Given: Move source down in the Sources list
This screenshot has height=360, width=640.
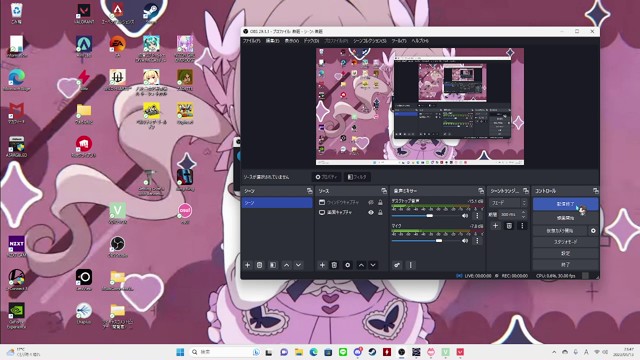Looking at the screenshot, I should (373, 265).
